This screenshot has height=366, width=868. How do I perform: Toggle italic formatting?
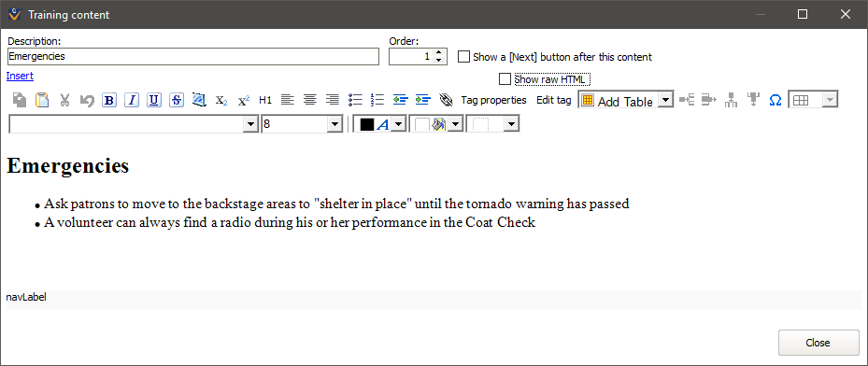[x=132, y=100]
